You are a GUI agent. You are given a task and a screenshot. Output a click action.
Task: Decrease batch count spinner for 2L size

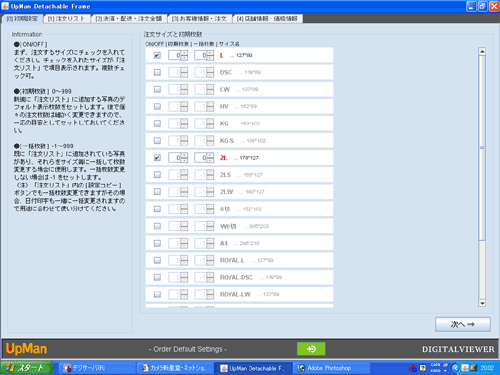[x=210, y=160]
